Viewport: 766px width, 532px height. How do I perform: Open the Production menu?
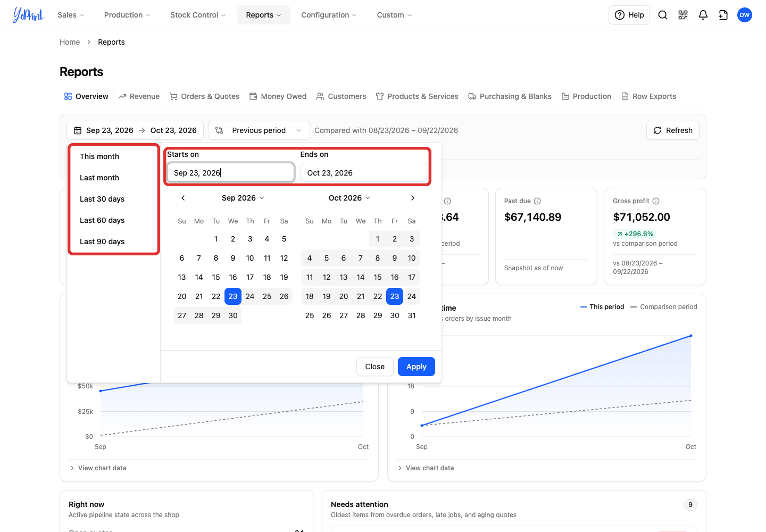click(127, 15)
